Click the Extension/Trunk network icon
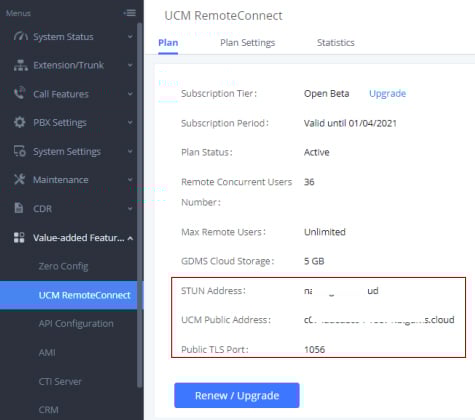475x420 pixels. click(21, 65)
